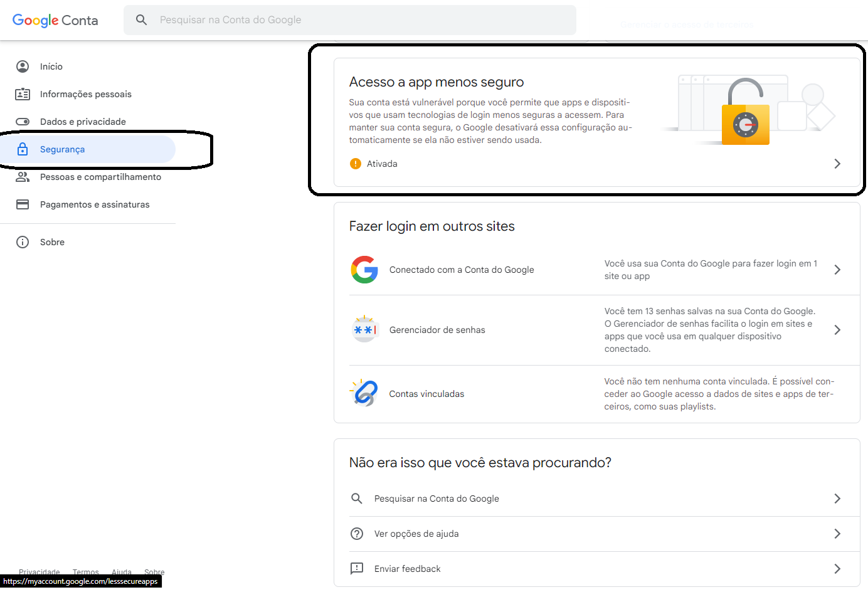Select Segurança in the sidebar
Viewport: 868px width, 602px height.
(x=62, y=149)
